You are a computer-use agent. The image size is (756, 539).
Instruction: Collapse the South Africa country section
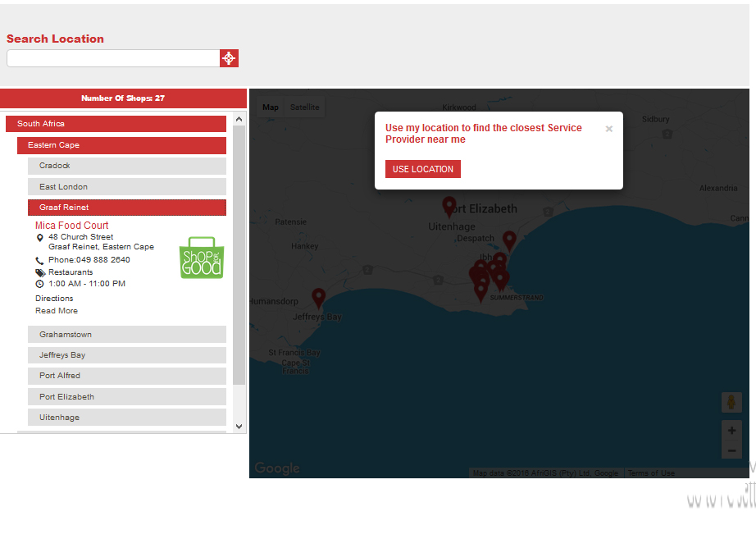click(116, 124)
